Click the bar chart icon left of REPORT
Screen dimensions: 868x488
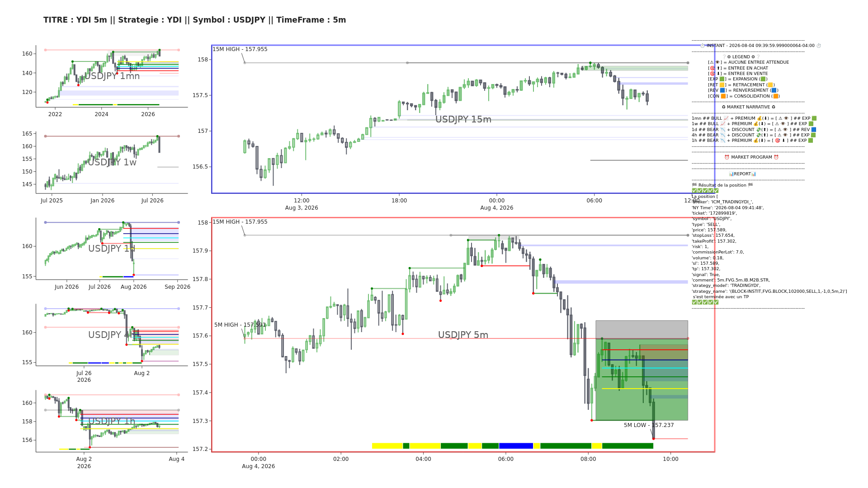point(731,174)
